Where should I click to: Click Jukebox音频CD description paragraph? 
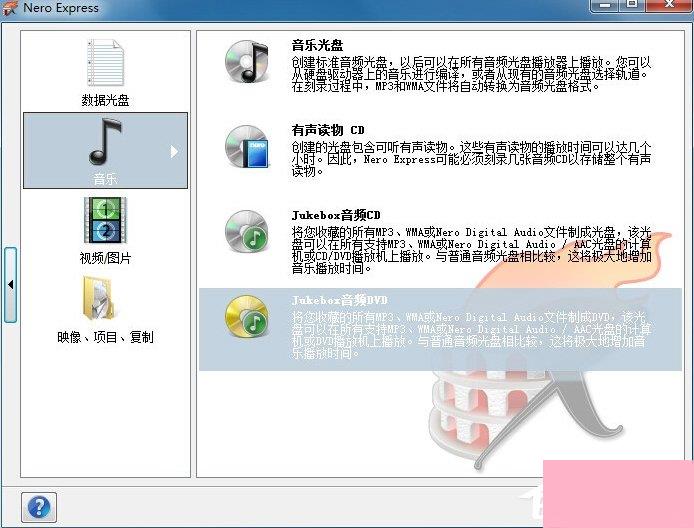pyautogui.click(x=471, y=250)
